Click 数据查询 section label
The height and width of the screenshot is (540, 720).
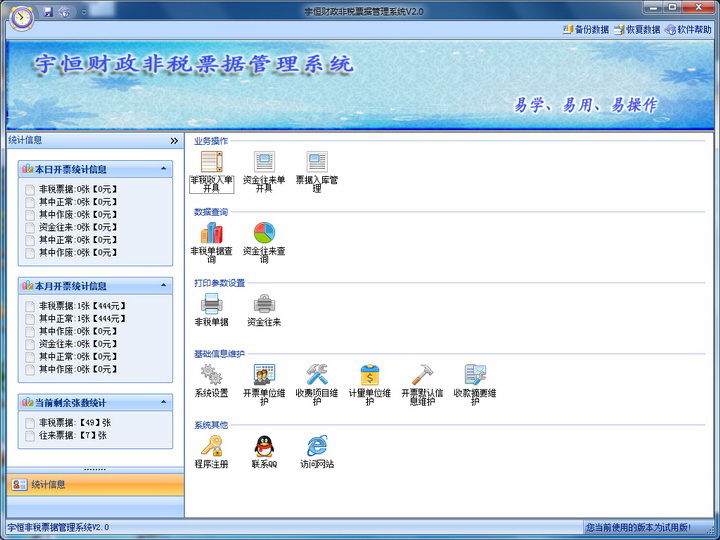(211, 212)
